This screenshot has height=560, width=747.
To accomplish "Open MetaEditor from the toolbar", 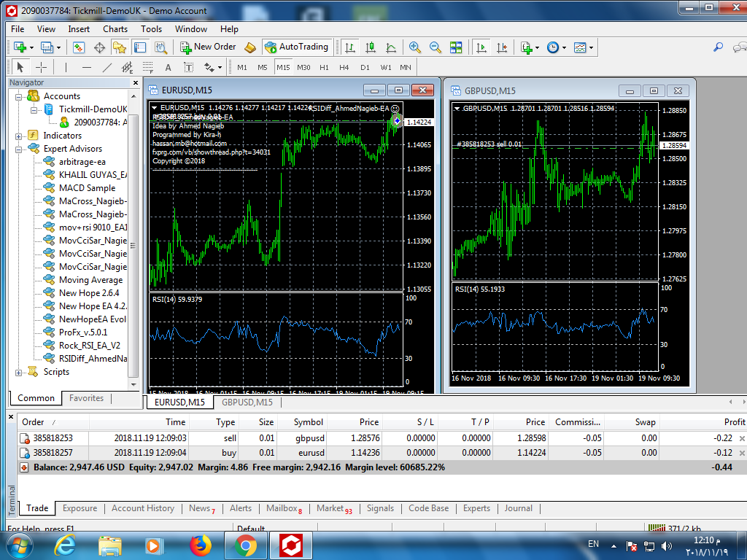I will coord(250,47).
